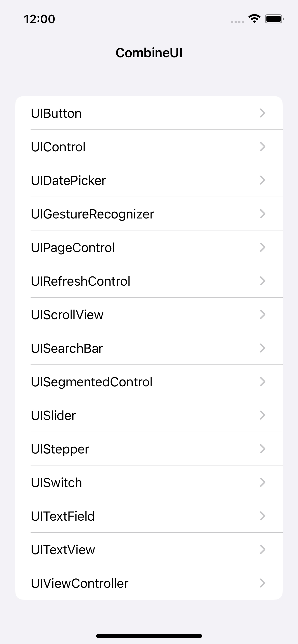Tap the Wi-Fi icon in status bar
The height and width of the screenshot is (644, 298).
tap(254, 19)
